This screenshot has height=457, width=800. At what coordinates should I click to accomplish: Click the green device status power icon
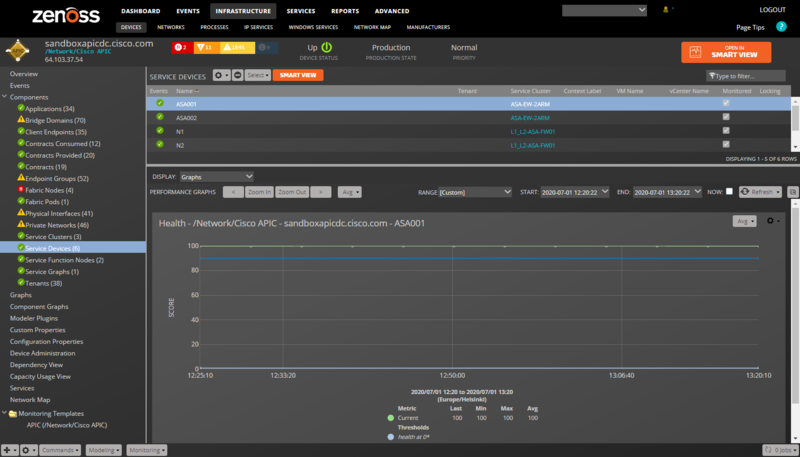(x=327, y=47)
